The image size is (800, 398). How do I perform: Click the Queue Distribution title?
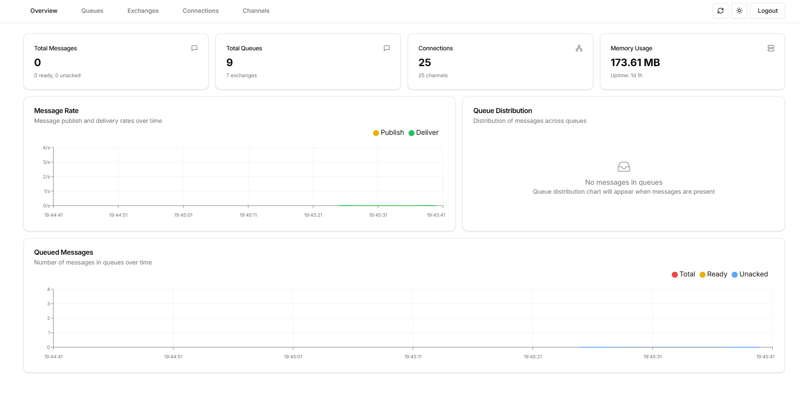pyautogui.click(x=503, y=110)
